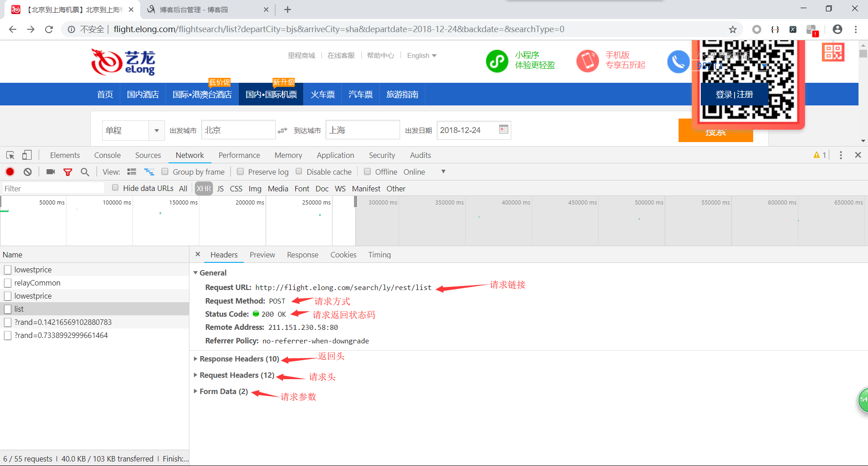
Task: Click the capture screenshots camera icon
Action: click(51, 172)
